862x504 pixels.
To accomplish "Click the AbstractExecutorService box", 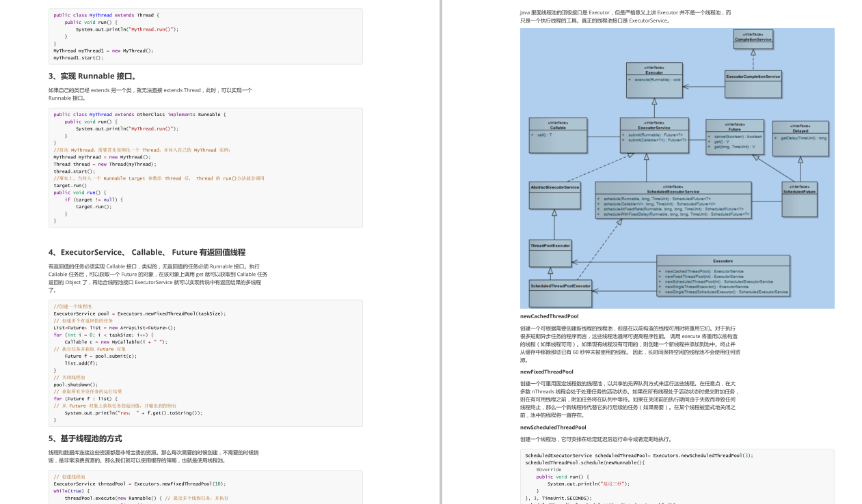I will (x=553, y=194).
